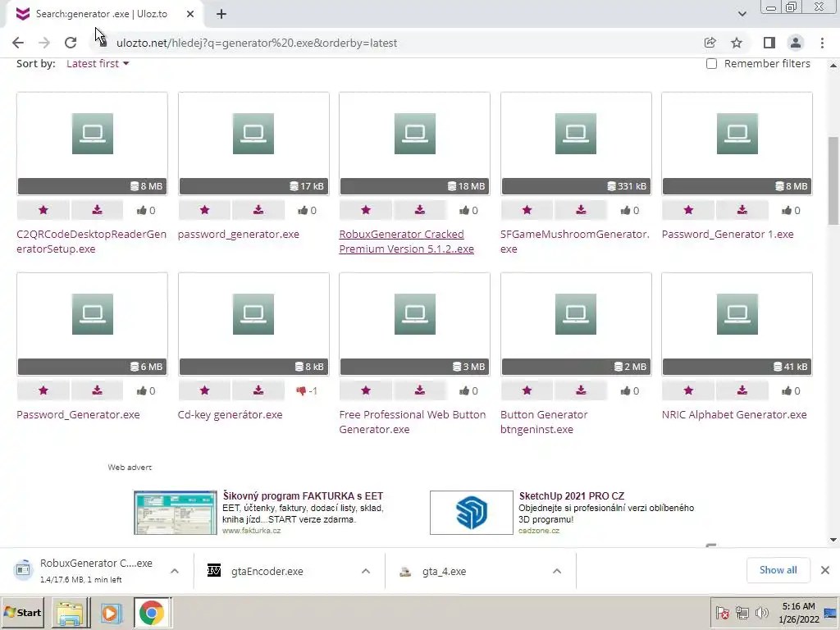
Task: Open tab search dropdown arrow
Action: pos(742,14)
